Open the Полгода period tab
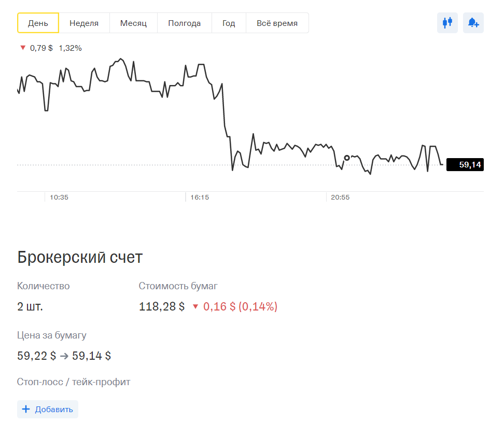Image resolution: width=504 pixels, height=423 pixels. pyautogui.click(x=184, y=23)
